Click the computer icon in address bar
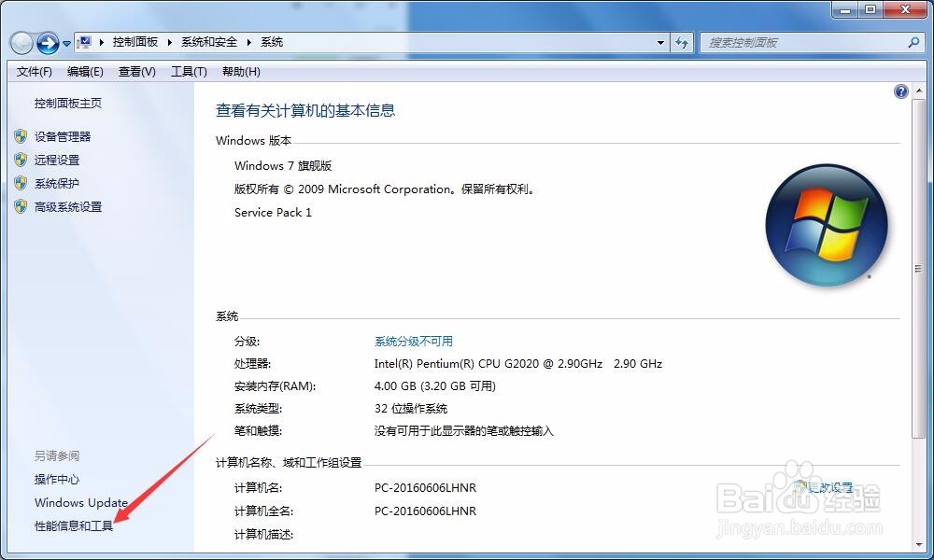The image size is (934, 560). coord(85,42)
